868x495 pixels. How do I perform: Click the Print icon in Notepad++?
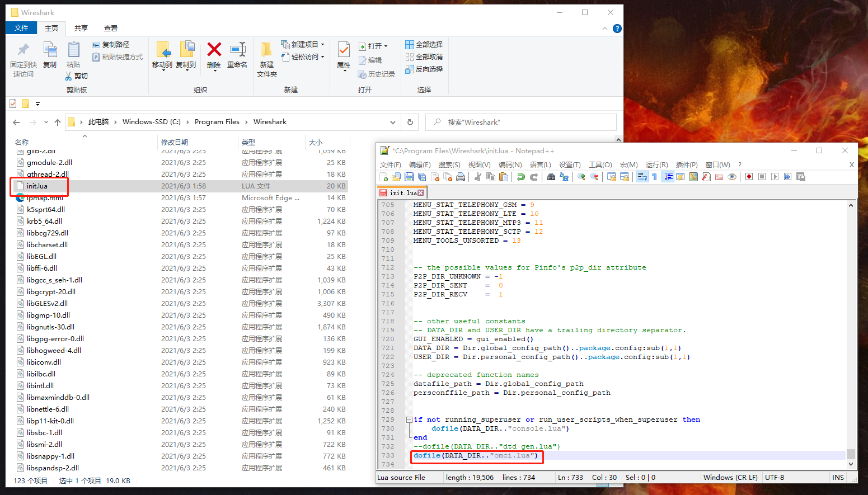(x=461, y=177)
